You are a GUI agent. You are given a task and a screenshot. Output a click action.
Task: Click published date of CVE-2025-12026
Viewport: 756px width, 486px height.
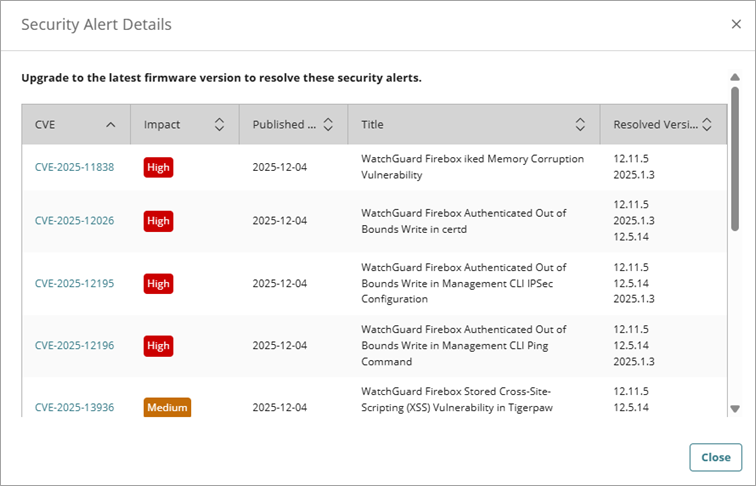280,221
